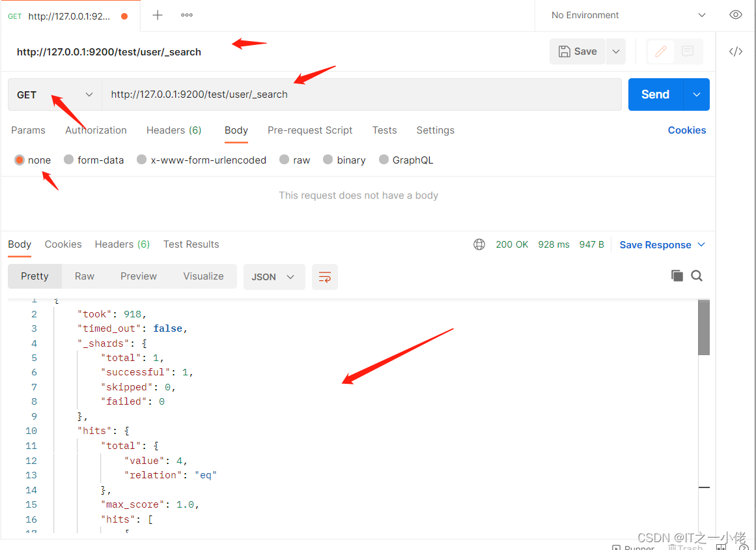Click the "value": 4 line
This screenshot has height=550, width=756.
pos(156,461)
